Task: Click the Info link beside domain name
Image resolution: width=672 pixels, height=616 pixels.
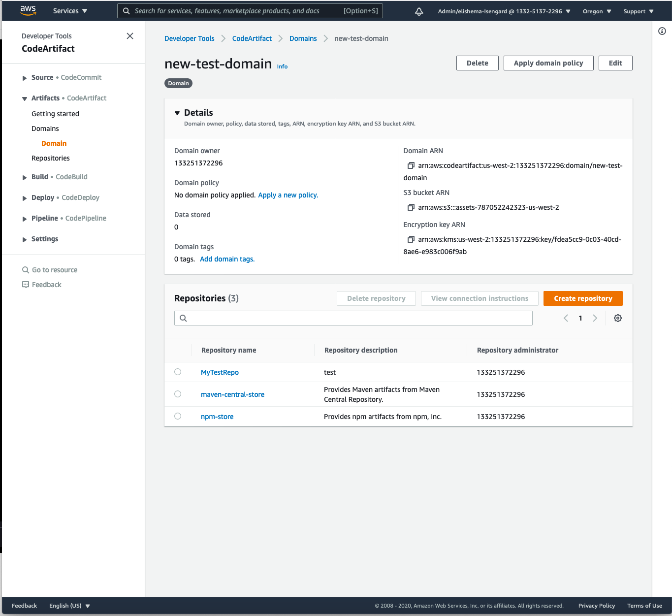Action: (282, 66)
